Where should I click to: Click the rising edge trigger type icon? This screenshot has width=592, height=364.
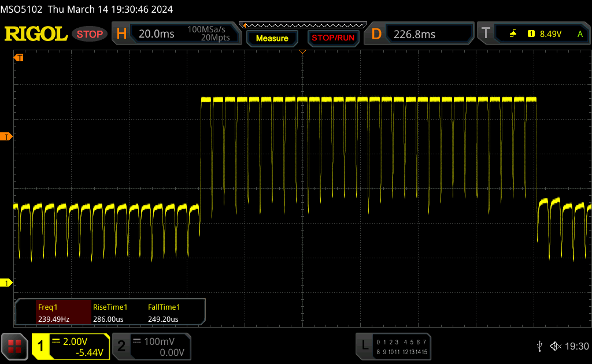[x=513, y=34]
